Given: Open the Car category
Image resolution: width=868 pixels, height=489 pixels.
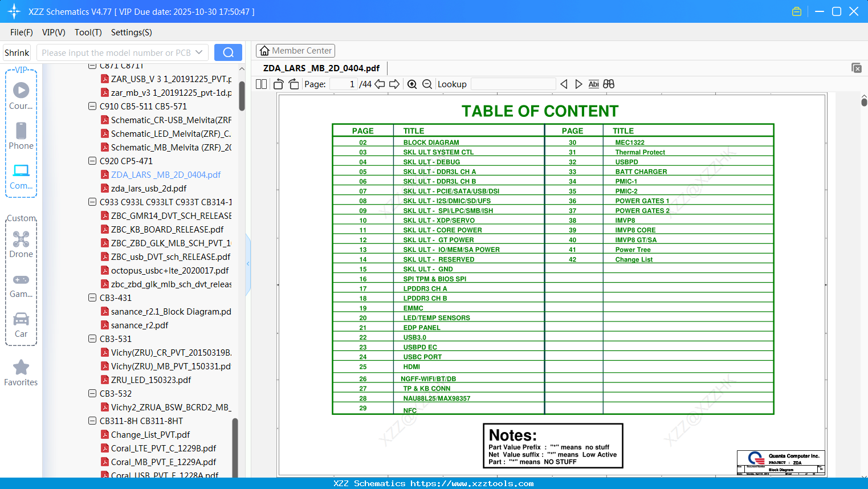Looking at the screenshot, I should pos(21,324).
